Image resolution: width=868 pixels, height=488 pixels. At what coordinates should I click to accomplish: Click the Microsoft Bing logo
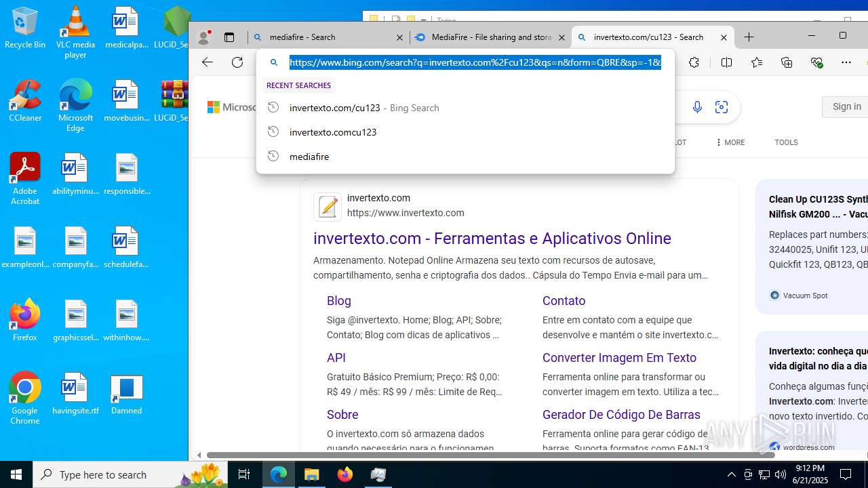click(x=231, y=107)
